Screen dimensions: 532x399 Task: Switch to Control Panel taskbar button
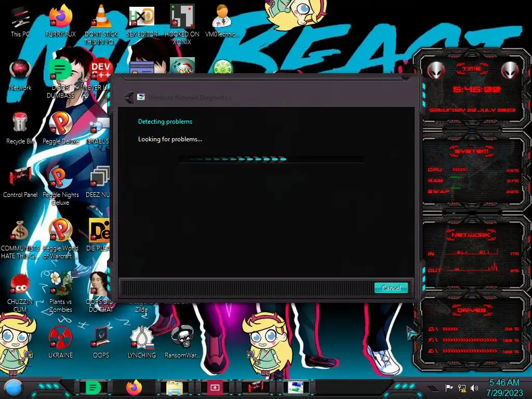click(255, 388)
